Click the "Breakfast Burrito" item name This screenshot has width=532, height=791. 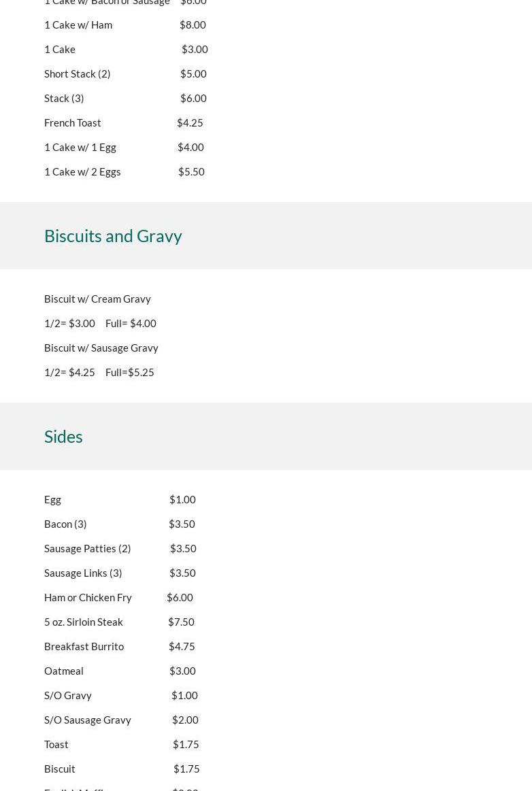[84, 646]
